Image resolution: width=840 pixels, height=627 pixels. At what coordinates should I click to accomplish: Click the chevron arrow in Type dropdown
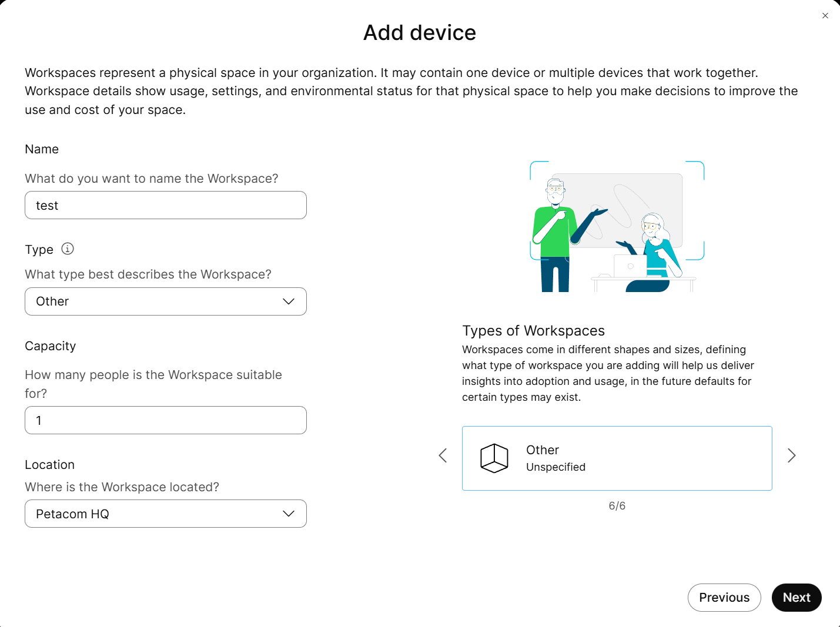288,301
